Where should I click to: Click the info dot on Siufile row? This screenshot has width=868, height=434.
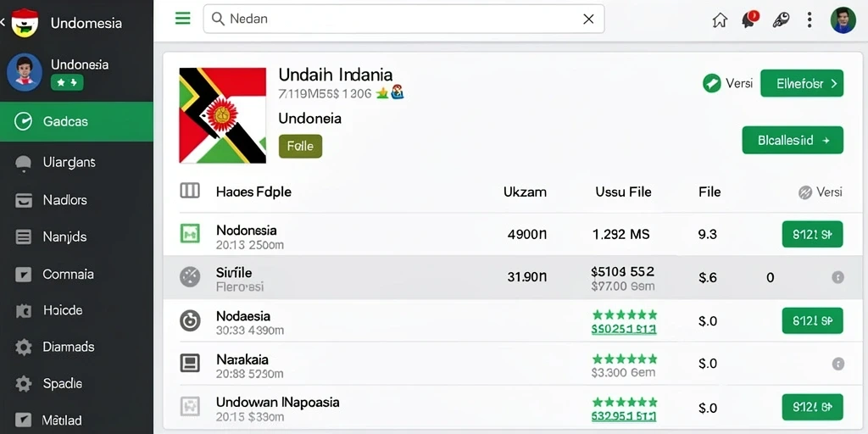[x=837, y=277]
